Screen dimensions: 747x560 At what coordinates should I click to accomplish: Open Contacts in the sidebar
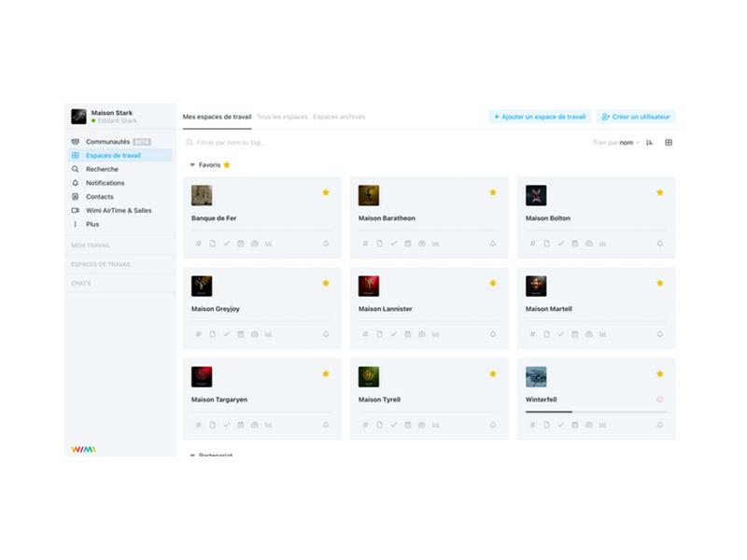[120, 197]
